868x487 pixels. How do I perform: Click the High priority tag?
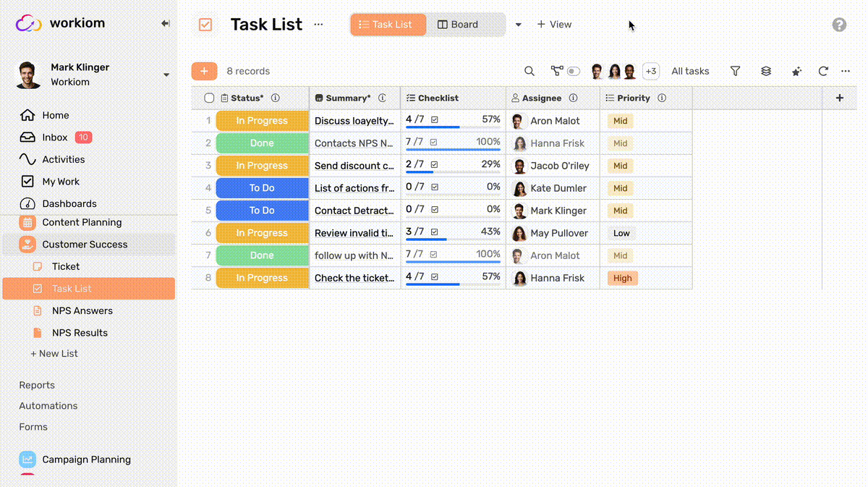(622, 278)
